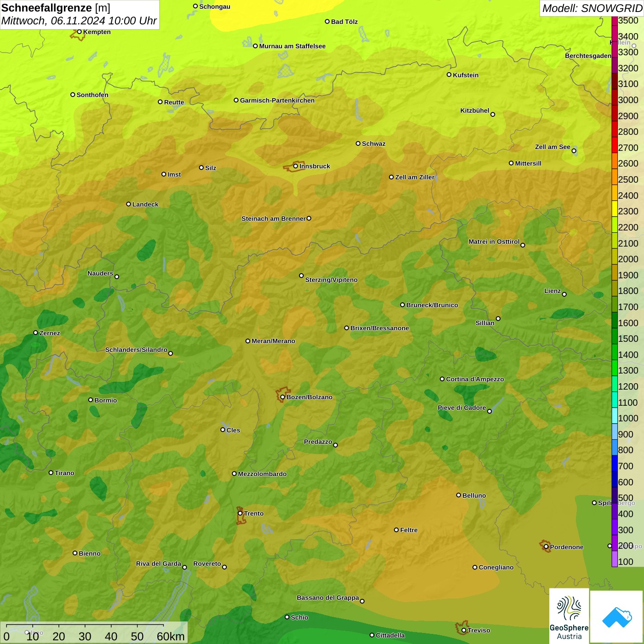This screenshot has height=644, width=644.
Task: Click the "Murnau am Staffelsee" label
Action: pyautogui.click(x=292, y=46)
